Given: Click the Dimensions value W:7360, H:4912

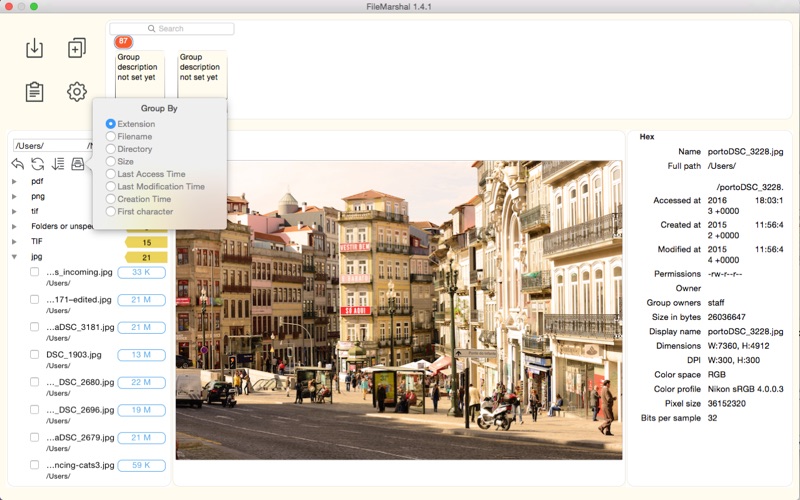Looking at the screenshot, I should (x=738, y=345).
